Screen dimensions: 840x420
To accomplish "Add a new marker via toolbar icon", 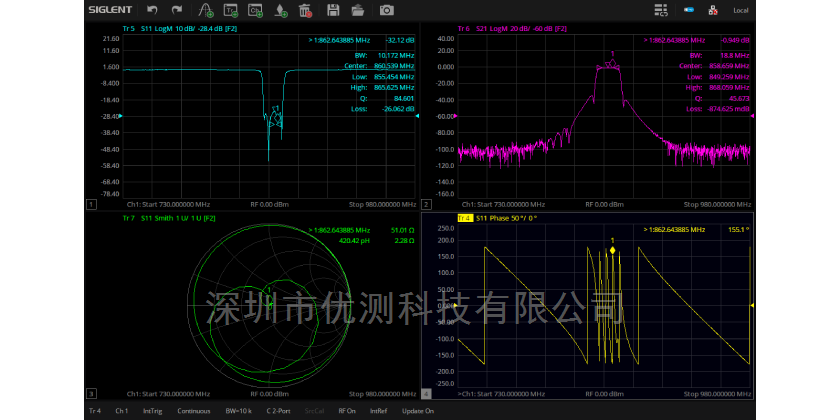I will click(x=206, y=10).
